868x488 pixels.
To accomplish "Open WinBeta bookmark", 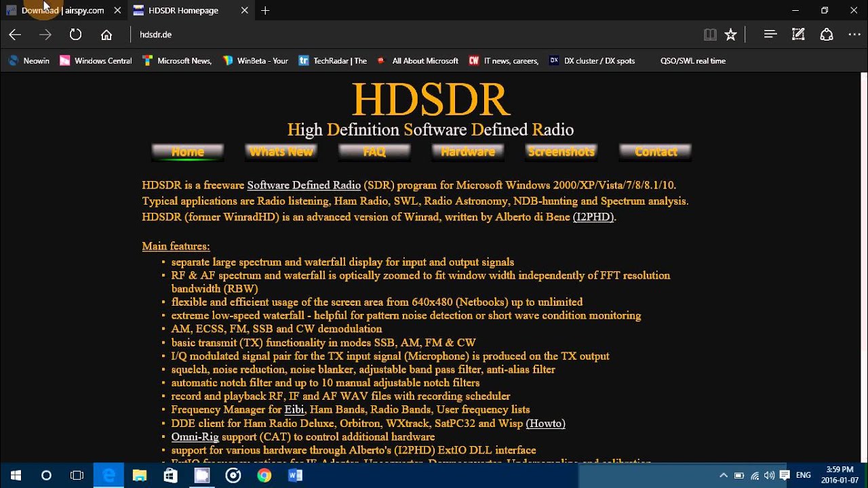I will 256,61.
